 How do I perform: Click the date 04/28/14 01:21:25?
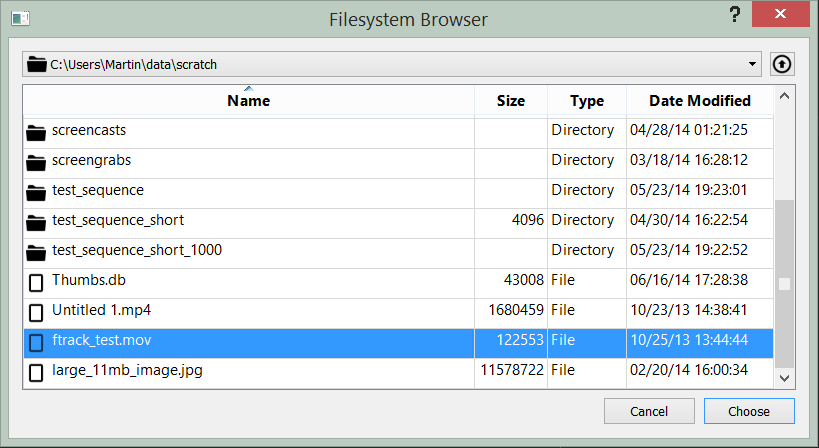[689, 130]
